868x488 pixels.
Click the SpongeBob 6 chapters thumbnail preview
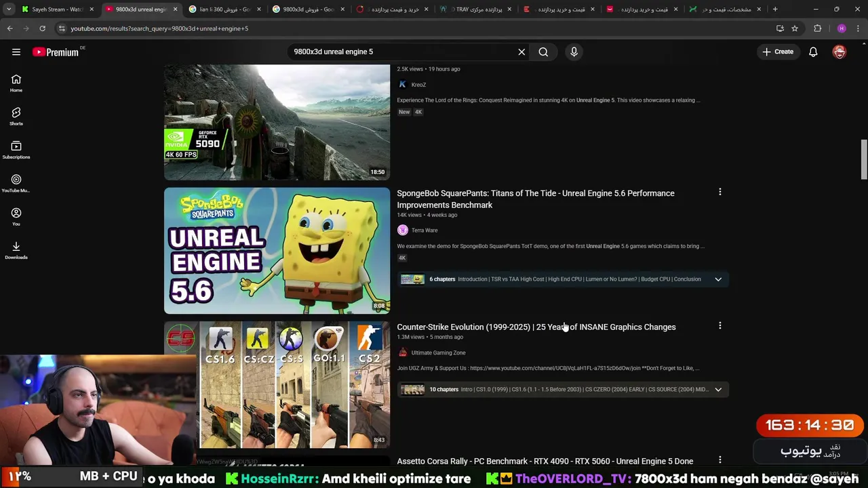412,279
